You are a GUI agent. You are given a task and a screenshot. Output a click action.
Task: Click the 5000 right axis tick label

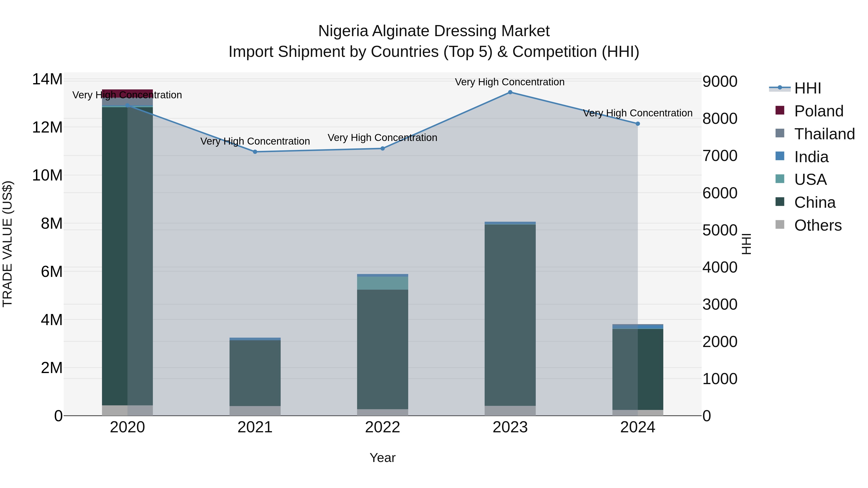pos(720,230)
